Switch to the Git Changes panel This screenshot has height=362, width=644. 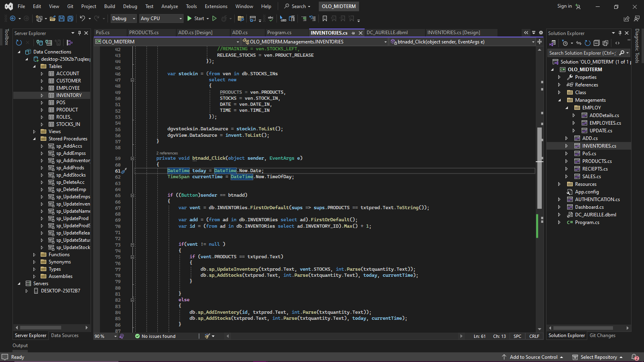pos(602,335)
